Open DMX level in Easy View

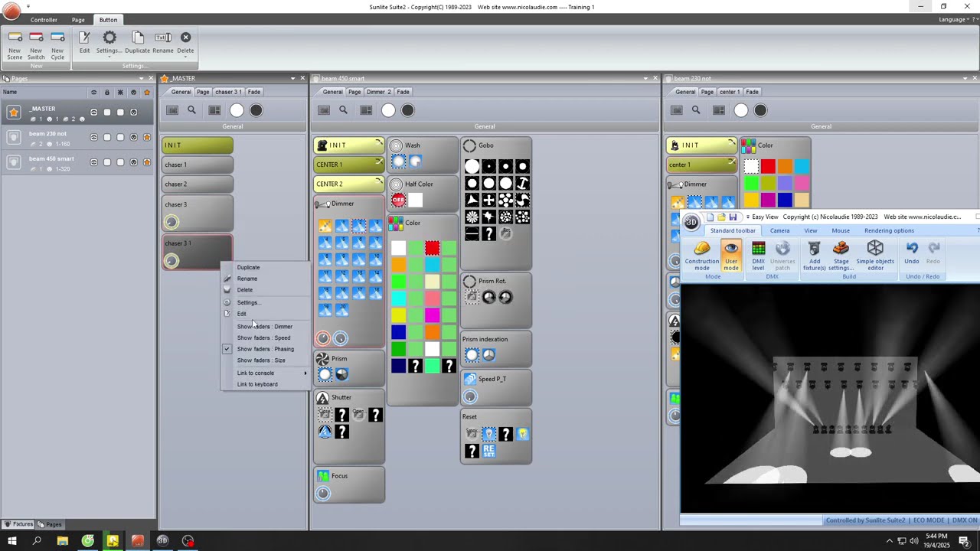click(x=758, y=256)
